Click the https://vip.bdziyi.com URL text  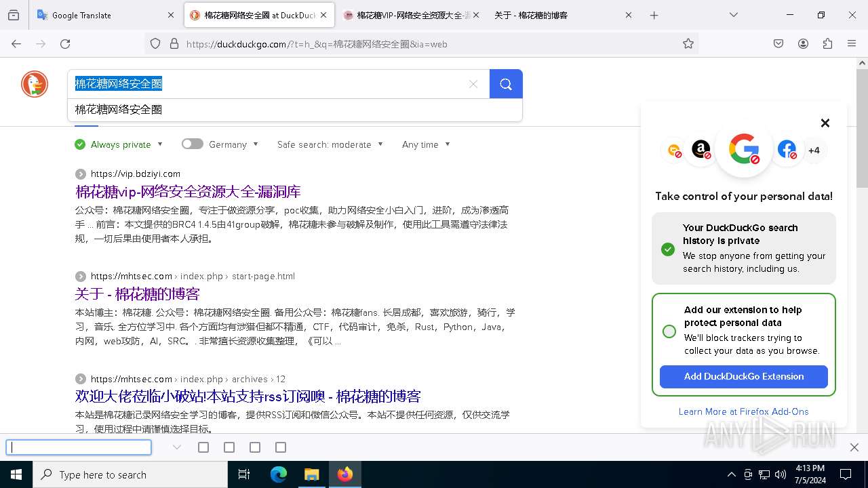[x=136, y=174]
